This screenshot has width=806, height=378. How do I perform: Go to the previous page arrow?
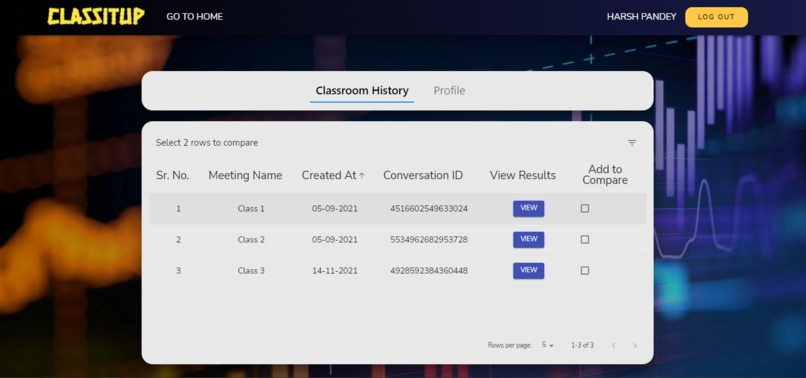[x=613, y=346]
